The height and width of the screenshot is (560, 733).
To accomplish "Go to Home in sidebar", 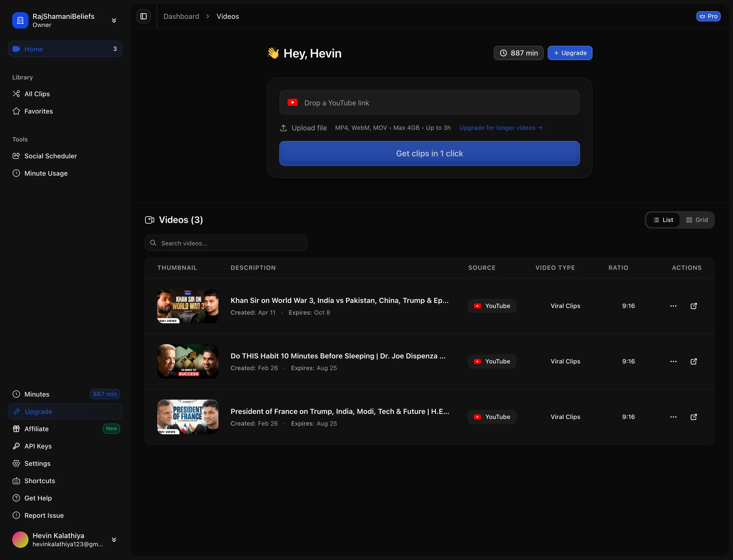I will (x=65, y=49).
